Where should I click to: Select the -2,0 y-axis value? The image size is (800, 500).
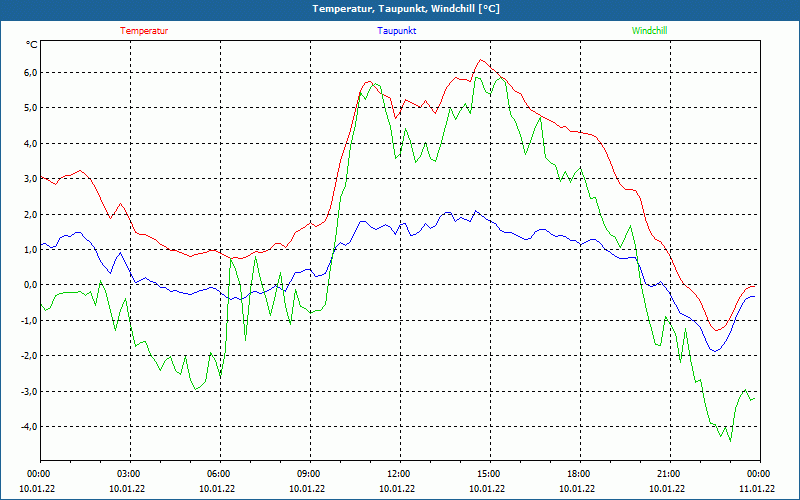(x=30, y=356)
